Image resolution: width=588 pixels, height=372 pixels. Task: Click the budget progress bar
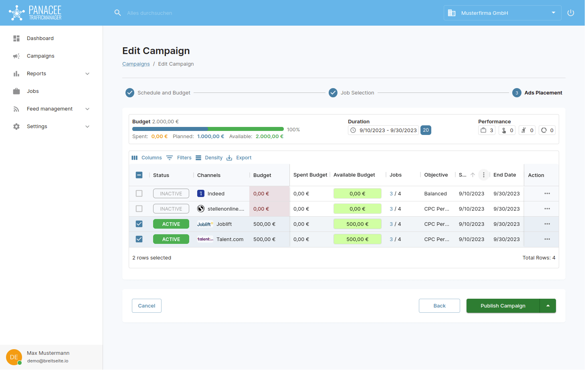pos(208,129)
